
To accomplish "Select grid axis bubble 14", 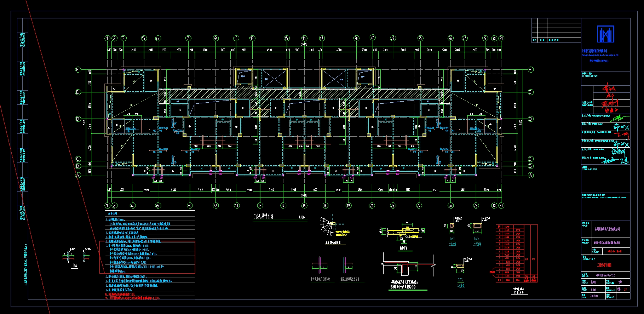I will [283, 205].
